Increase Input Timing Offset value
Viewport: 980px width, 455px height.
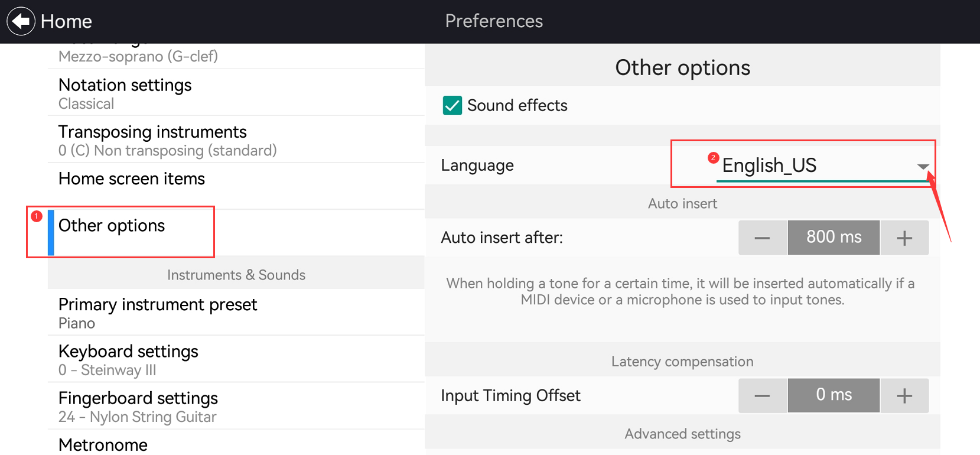click(x=904, y=395)
